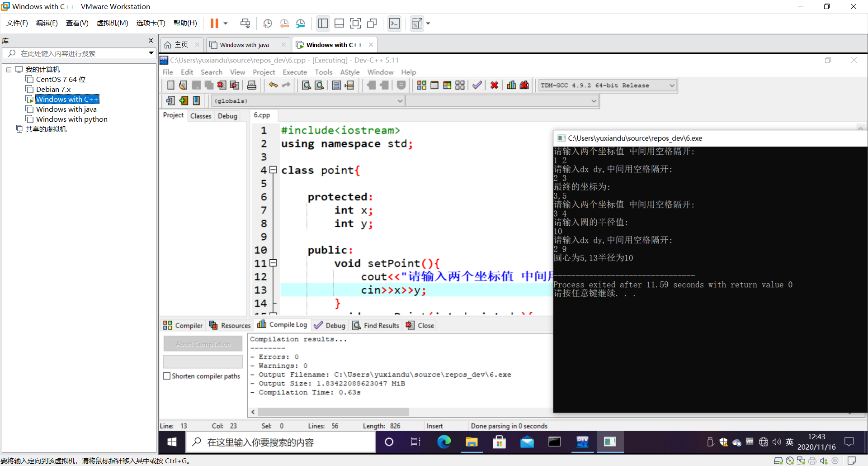Click the Find magnifier icon in Dev-C++ toolbar
The width and height of the screenshot is (868, 466).
tap(306, 85)
